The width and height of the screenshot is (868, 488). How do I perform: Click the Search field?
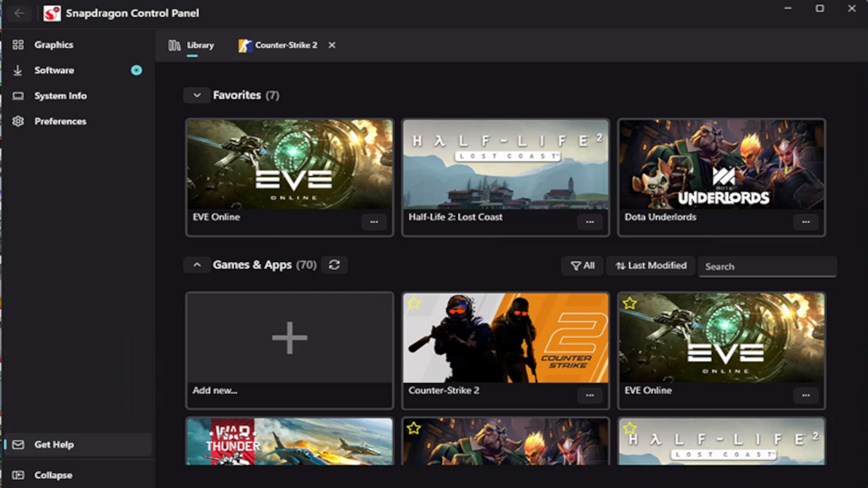point(767,267)
